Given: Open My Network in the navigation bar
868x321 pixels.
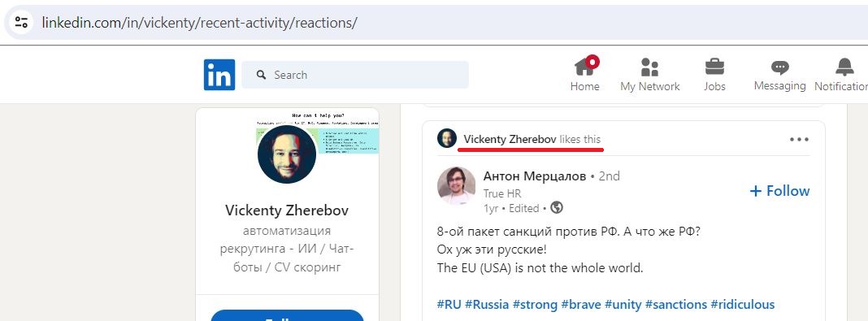Looking at the screenshot, I should click(650, 74).
